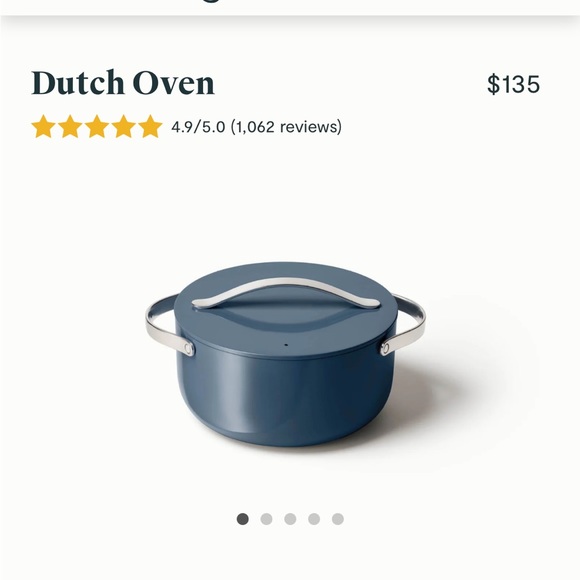Jump to the last carousel dot
This screenshot has height=580, width=580.
(x=338, y=519)
